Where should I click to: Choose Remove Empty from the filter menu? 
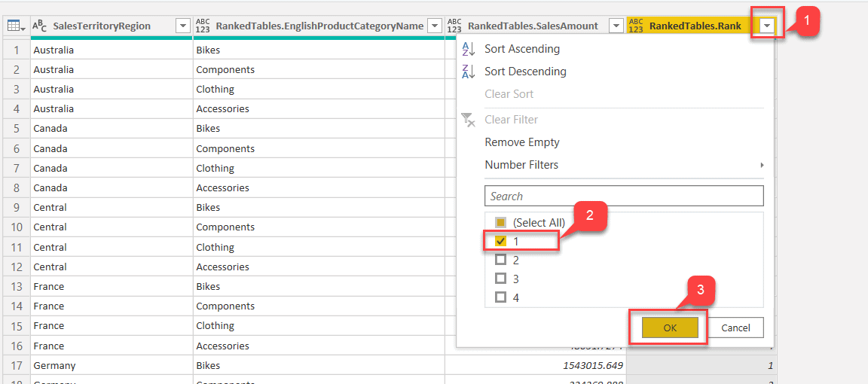coord(521,142)
